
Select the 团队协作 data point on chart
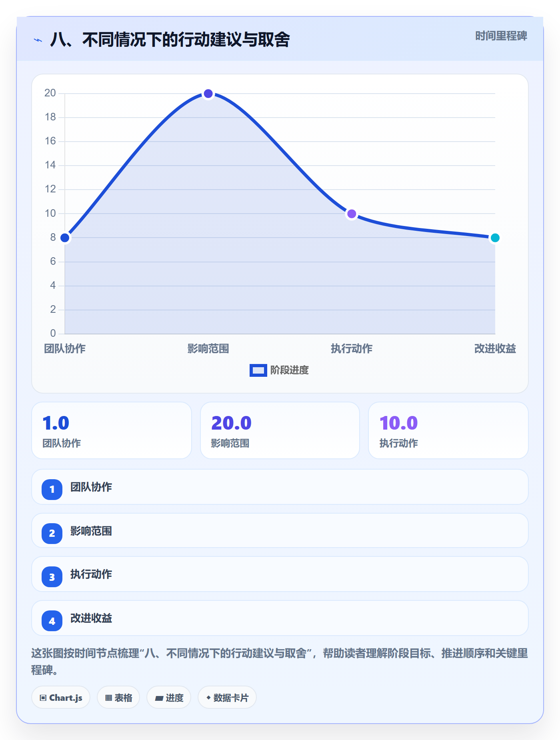(65, 238)
